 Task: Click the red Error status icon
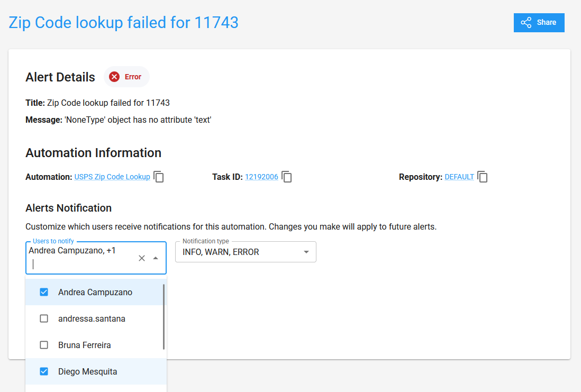pos(114,77)
